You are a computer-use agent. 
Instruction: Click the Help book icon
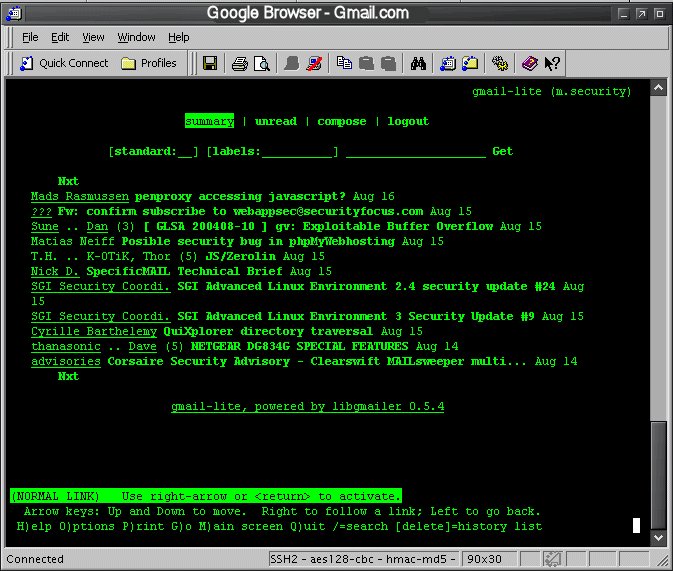529,63
